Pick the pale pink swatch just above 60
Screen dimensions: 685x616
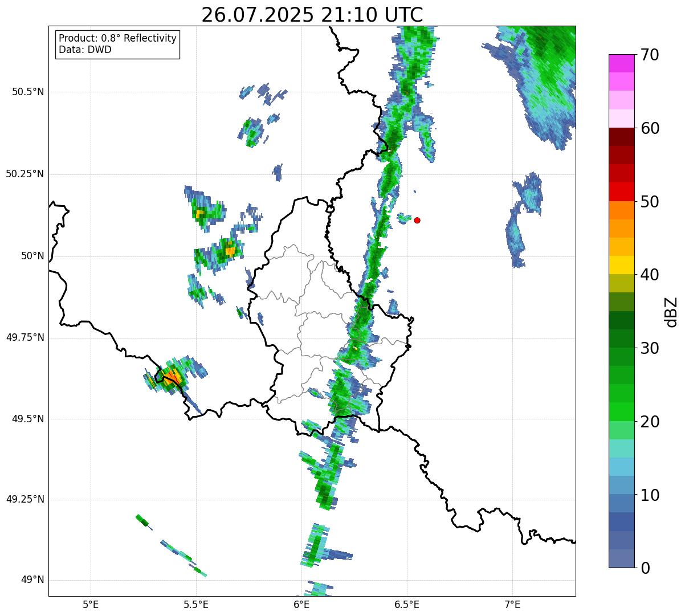click(621, 119)
